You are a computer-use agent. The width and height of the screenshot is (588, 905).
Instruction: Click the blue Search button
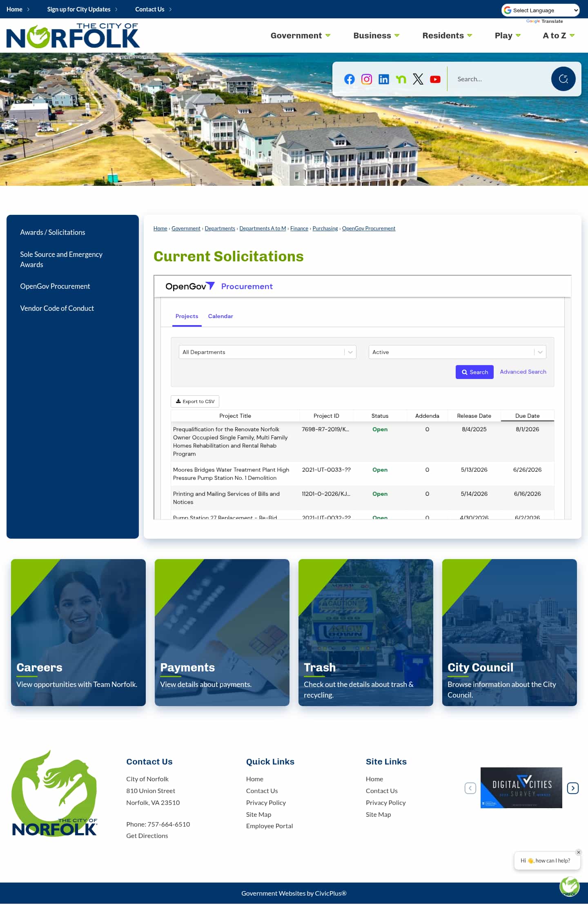pos(474,372)
